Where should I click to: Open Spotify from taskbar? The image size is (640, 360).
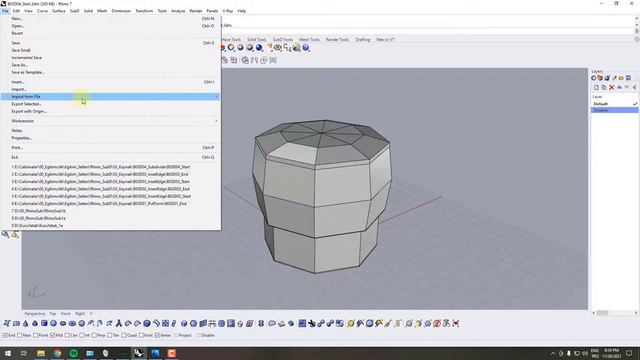click(73, 353)
